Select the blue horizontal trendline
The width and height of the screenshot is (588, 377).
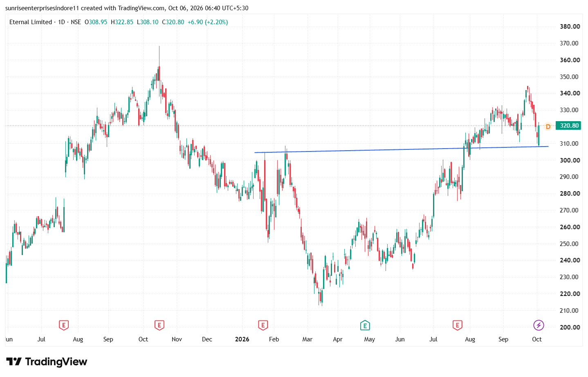click(401, 149)
